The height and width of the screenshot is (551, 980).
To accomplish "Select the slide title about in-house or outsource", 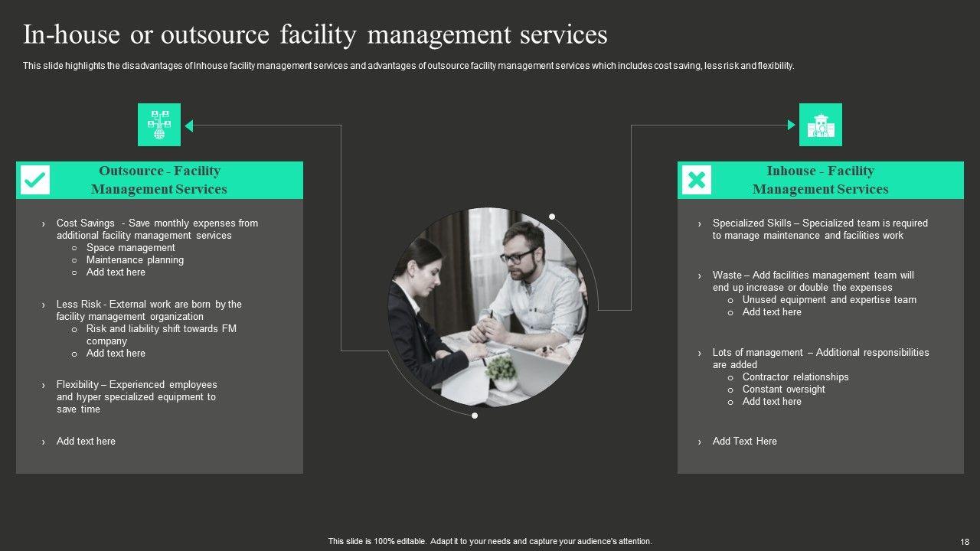I will [315, 35].
